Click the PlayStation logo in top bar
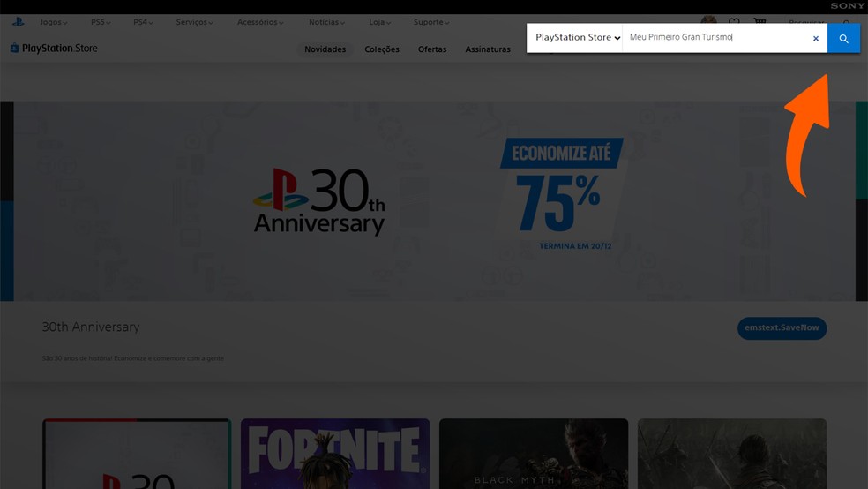This screenshot has width=868, height=489. tap(19, 22)
